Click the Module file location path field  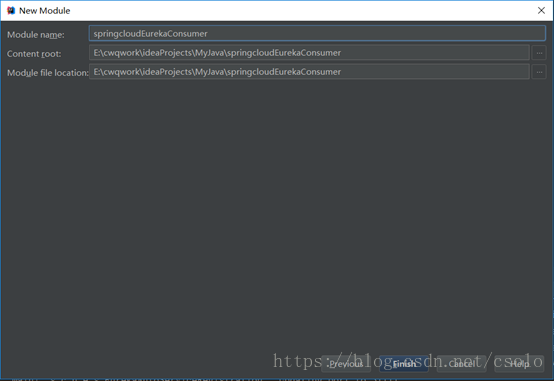coord(309,72)
